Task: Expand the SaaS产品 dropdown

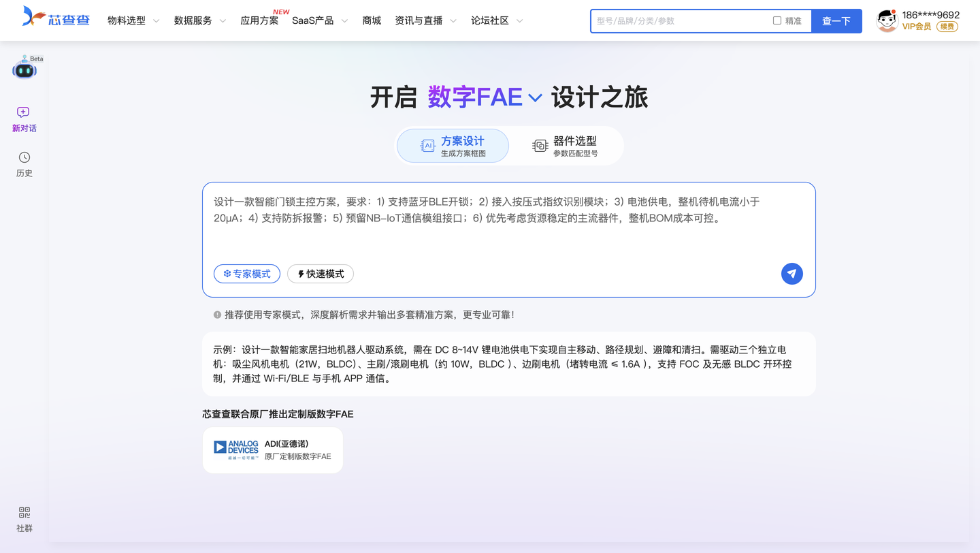Action: pyautogui.click(x=320, y=20)
